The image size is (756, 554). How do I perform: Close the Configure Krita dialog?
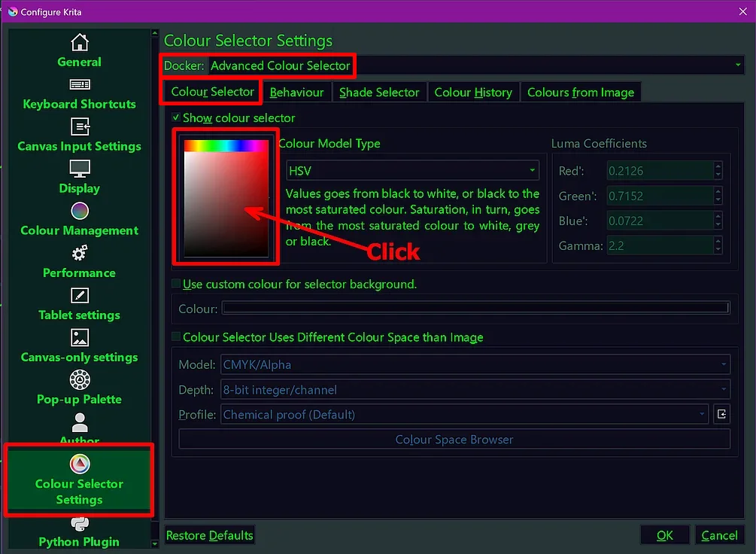point(742,11)
